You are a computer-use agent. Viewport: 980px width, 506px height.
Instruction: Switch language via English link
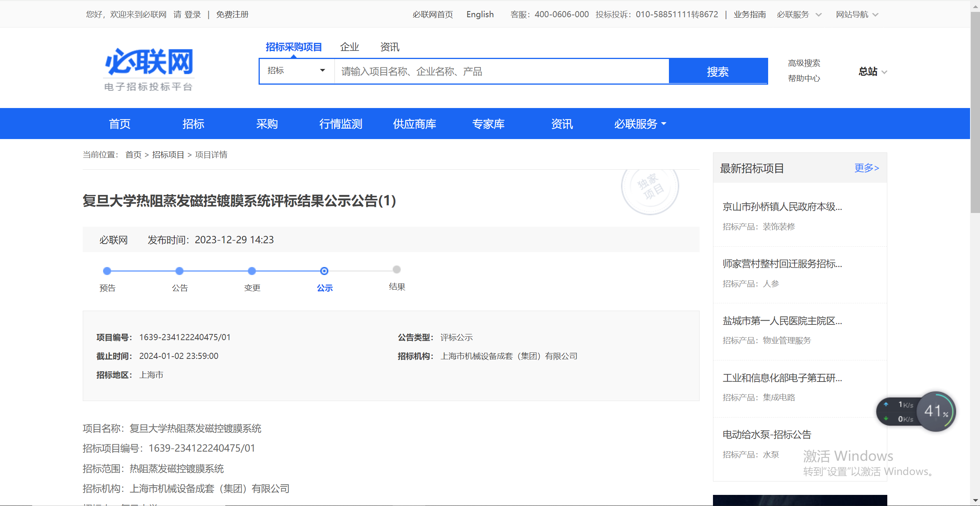pyautogui.click(x=480, y=15)
